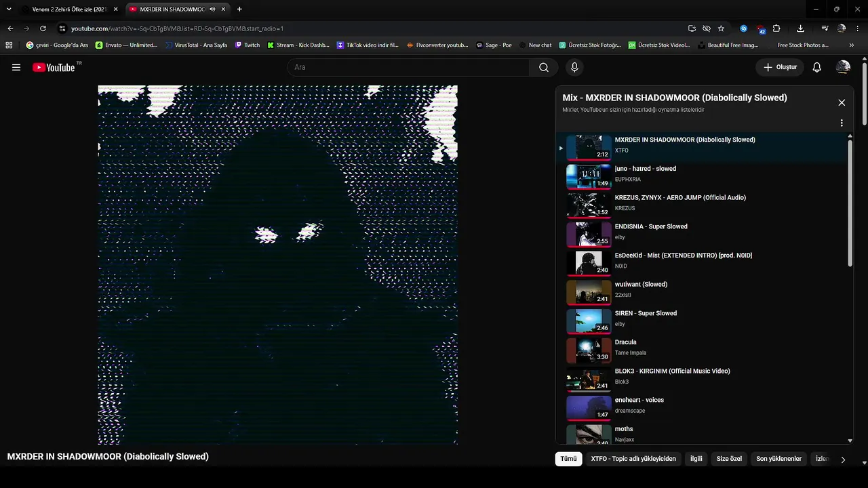Open the Chrome profile avatar
Screen dimensions: 868x488
(842, 28)
